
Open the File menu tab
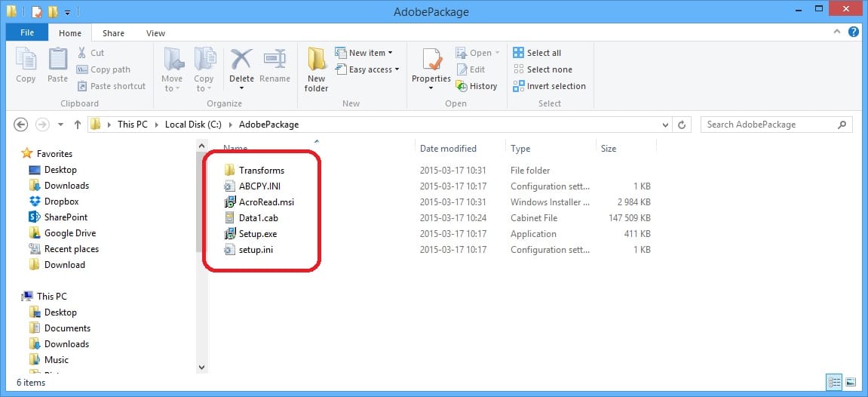27,32
